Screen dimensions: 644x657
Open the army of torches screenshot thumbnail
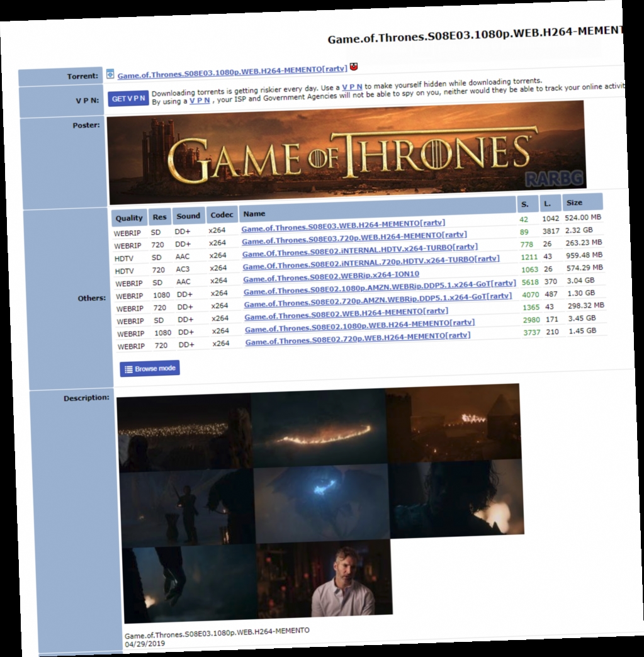pyautogui.click(x=184, y=433)
